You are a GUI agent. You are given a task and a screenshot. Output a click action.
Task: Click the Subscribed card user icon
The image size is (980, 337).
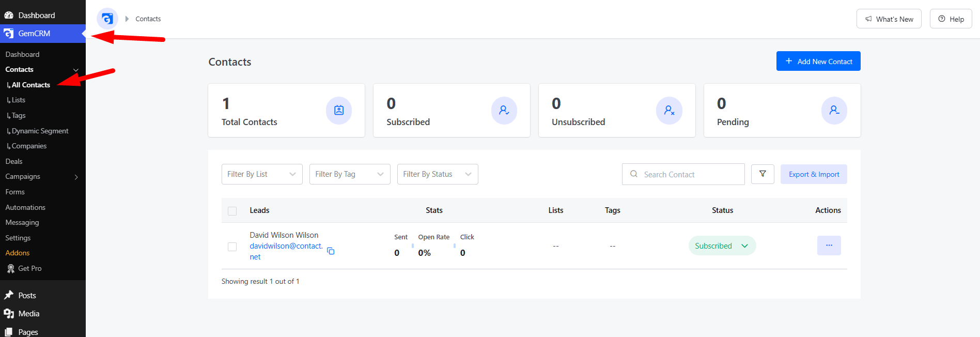[504, 110]
